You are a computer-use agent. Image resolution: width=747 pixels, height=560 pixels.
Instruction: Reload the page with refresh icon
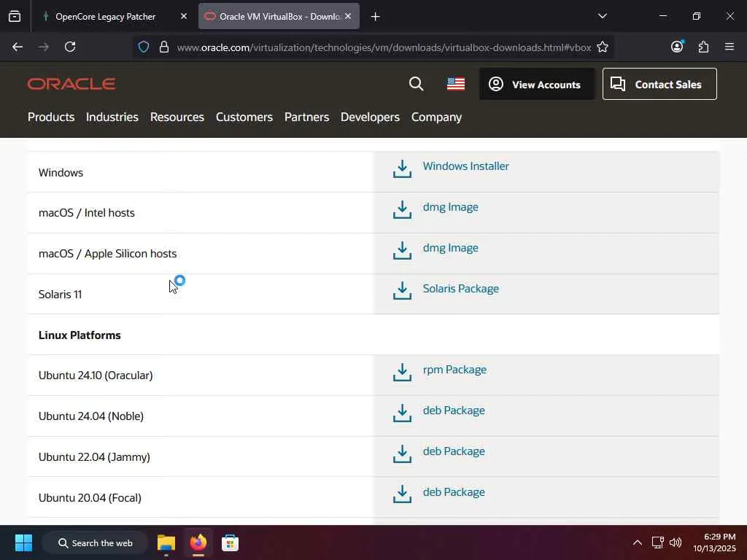[x=70, y=47]
